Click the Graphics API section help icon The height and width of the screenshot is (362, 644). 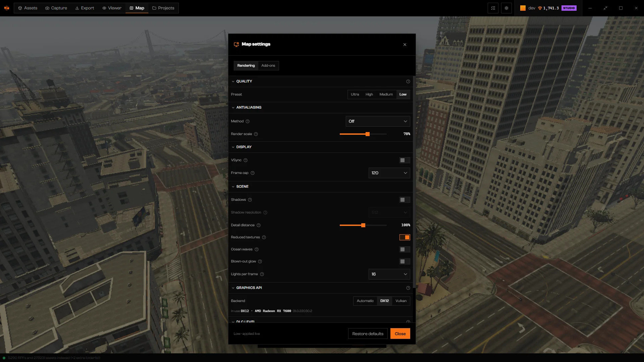(x=408, y=288)
